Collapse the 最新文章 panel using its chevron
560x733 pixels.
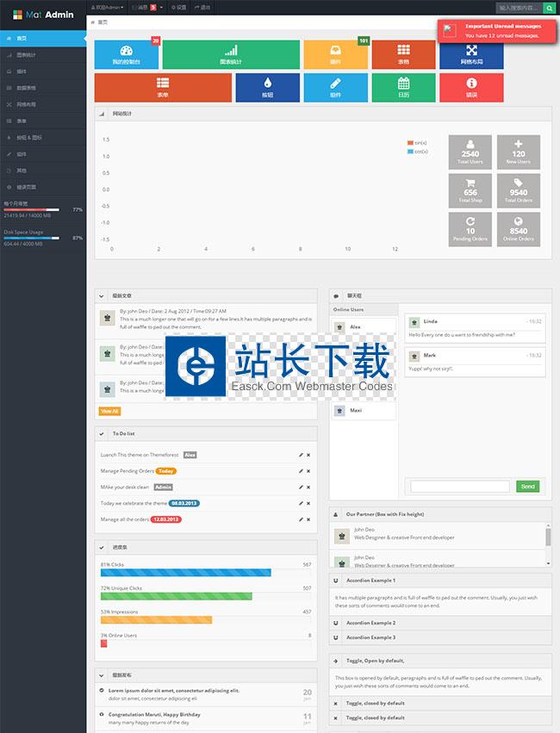(102, 295)
